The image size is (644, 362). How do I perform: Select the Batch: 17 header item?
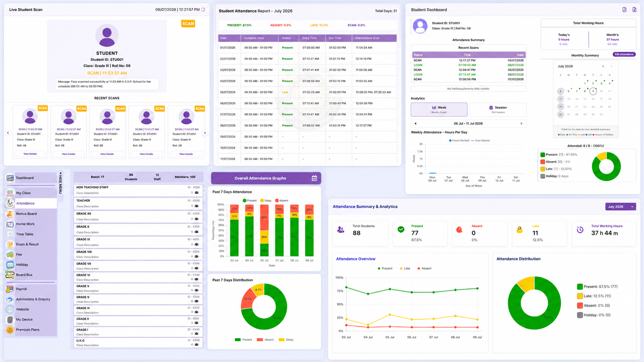click(x=97, y=177)
